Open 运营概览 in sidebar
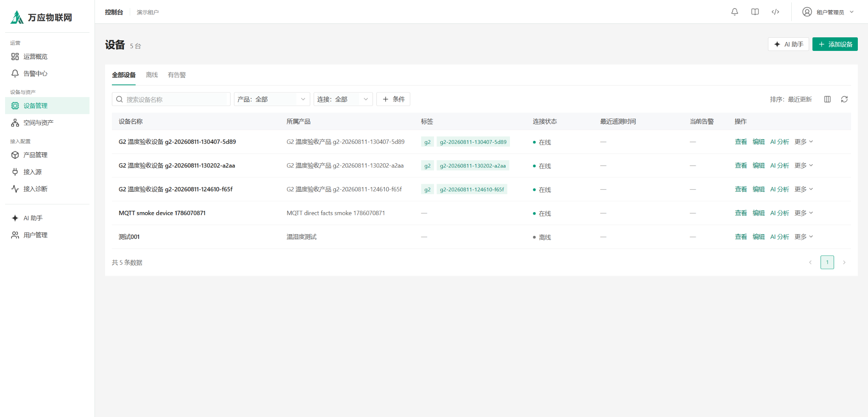This screenshot has width=868, height=417. tap(47, 56)
